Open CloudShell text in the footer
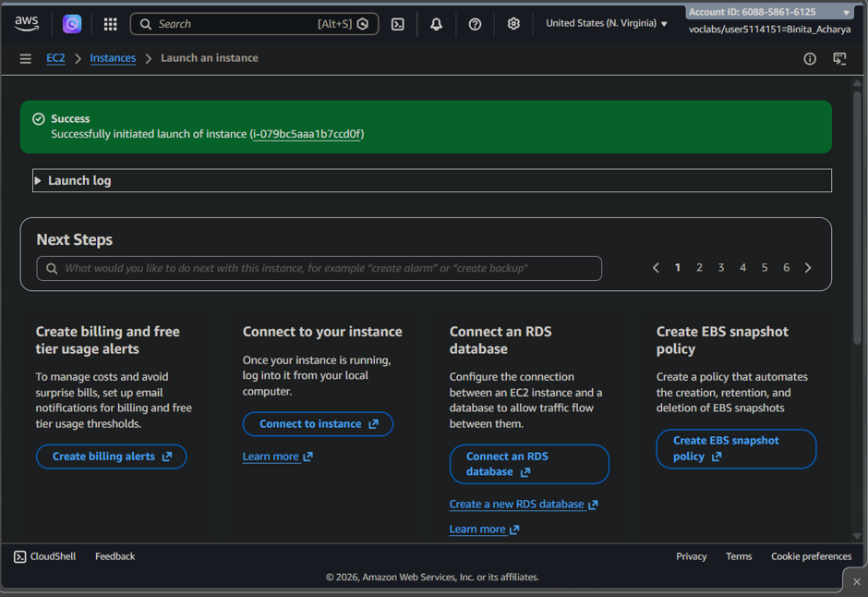This screenshot has width=868, height=597. coord(53,556)
